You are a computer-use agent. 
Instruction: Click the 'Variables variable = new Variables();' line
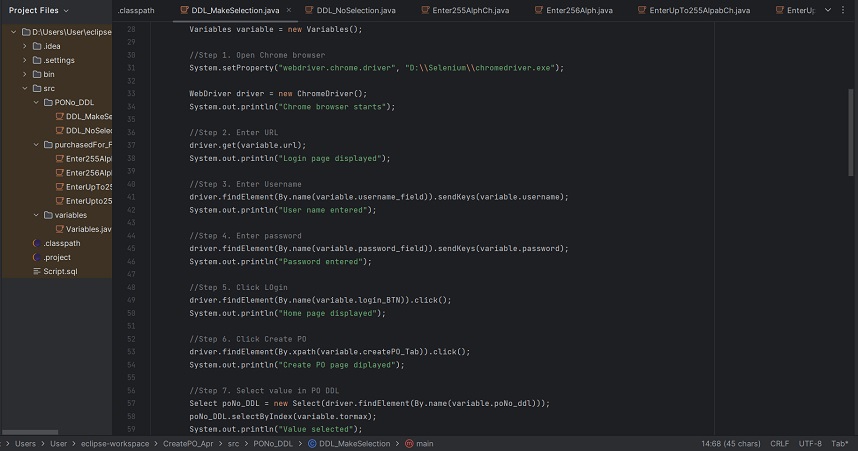tap(276, 30)
